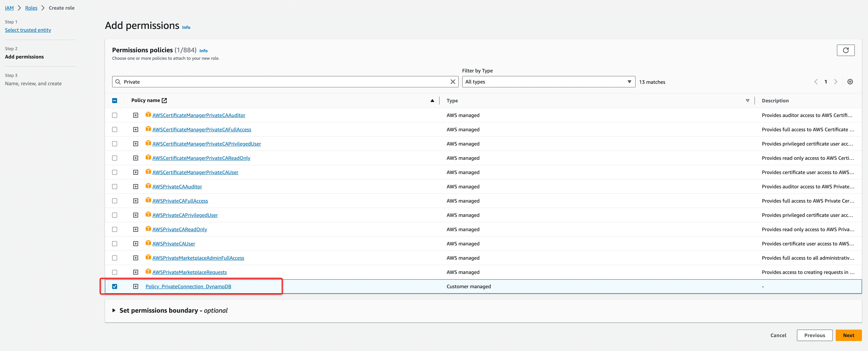The height and width of the screenshot is (351, 868).
Task: Toggle select-all policies header checkbox
Action: point(115,101)
